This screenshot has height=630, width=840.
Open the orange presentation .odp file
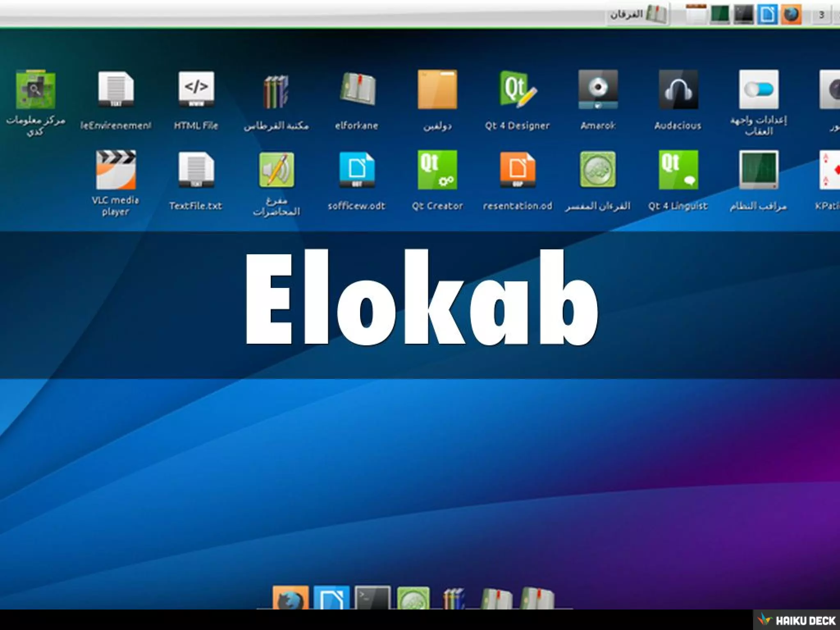pyautogui.click(x=518, y=170)
